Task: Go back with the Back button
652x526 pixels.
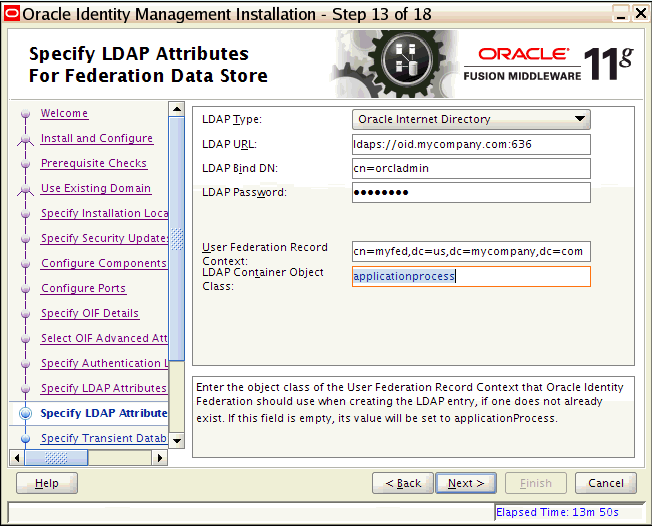Action: pos(403,483)
